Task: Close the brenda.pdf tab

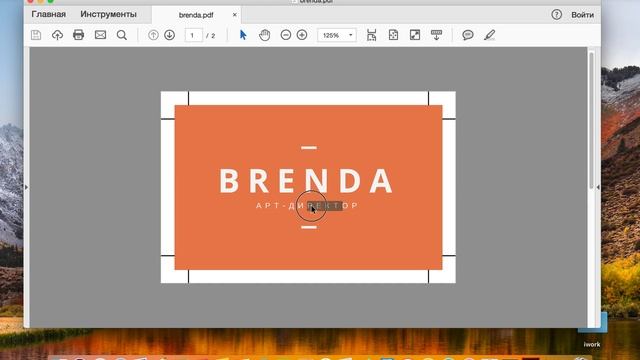Action: click(235, 15)
